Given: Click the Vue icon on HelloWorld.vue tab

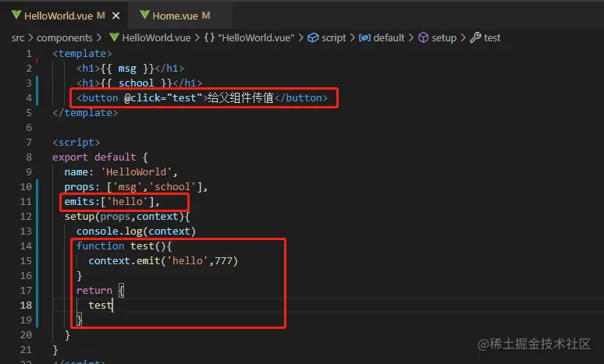Looking at the screenshot, I should [16, 15].
